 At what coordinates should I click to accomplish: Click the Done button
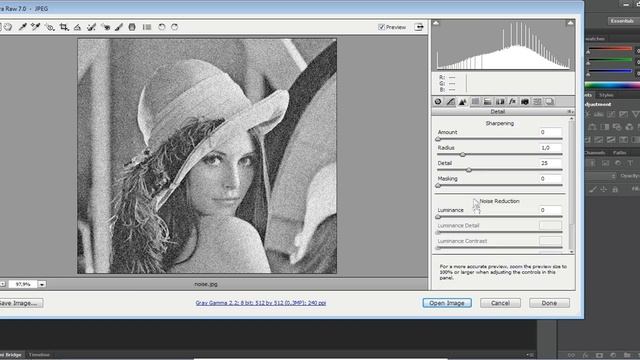549,303
